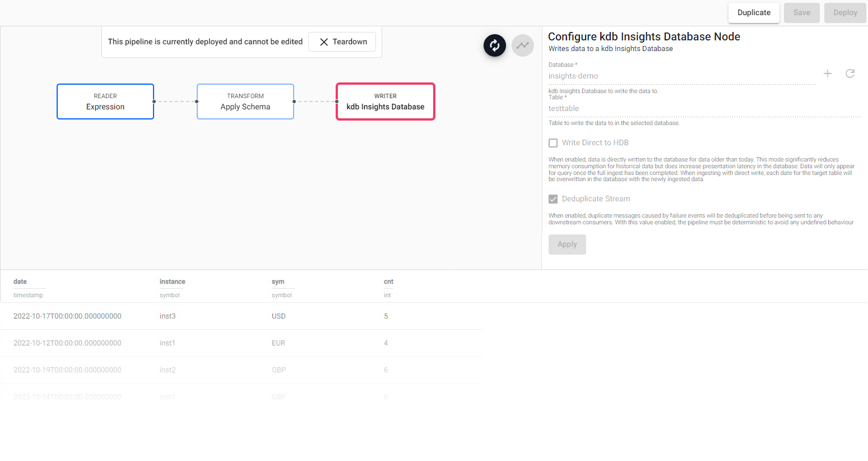868x461 pixels.
Task: Click the circular refresh pipeline status icon
Action: (x=494, y=45)
